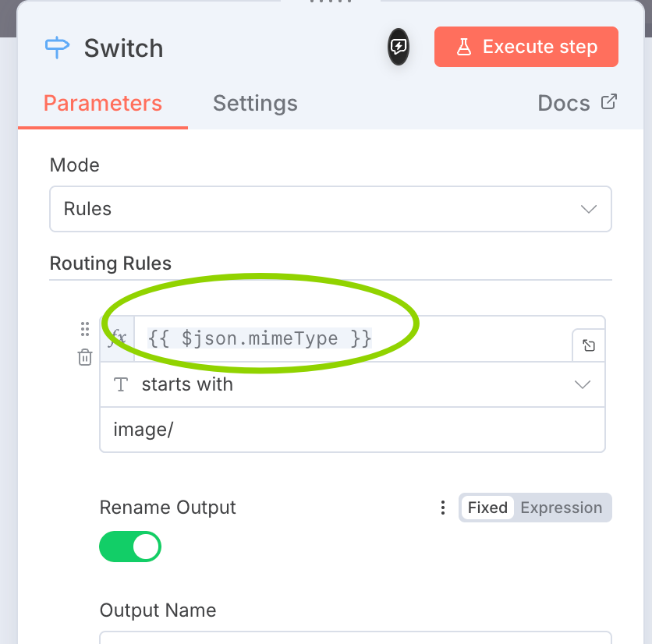Open the Mode dropdown showing Rules

pos(330,209)
